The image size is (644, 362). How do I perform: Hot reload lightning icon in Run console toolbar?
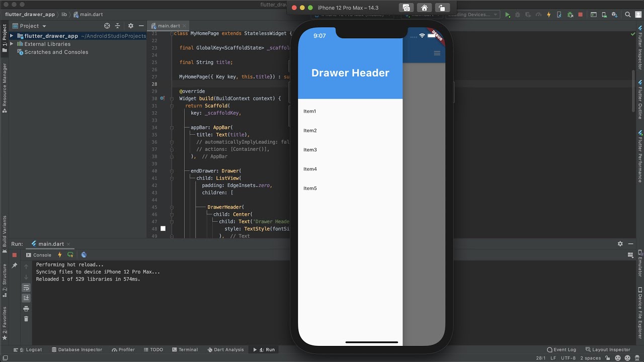pos(60,255)
